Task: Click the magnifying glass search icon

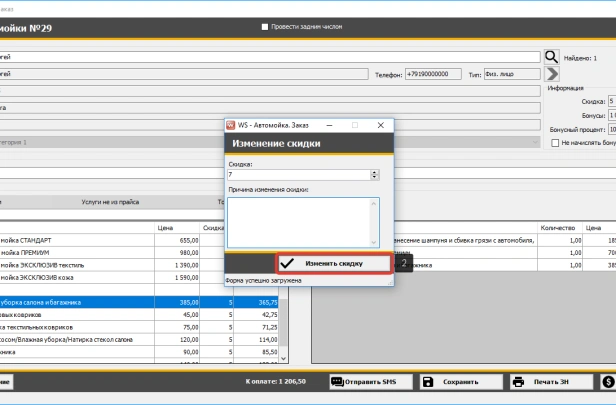Action: click(x=551, y=58)
